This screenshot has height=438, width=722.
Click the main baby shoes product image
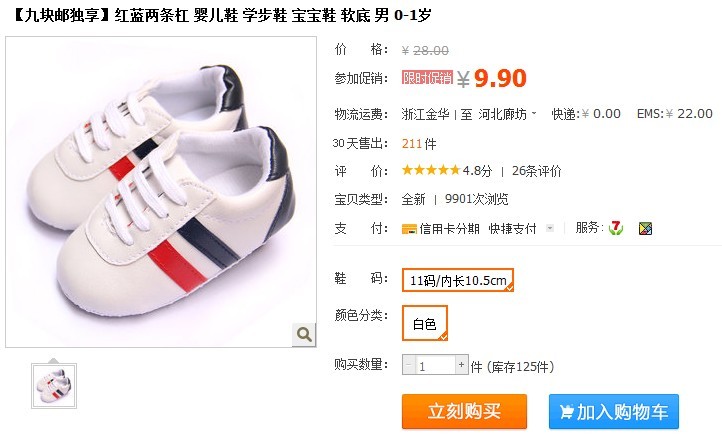[161, 192]
